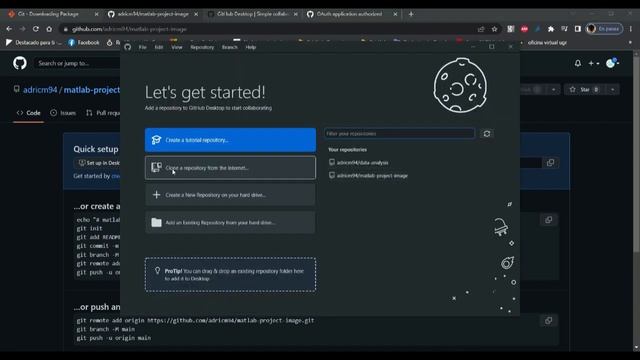This screenshot has height=360, width=640.
Task: Open GitHub notifications bell
Action: point(578,63)
